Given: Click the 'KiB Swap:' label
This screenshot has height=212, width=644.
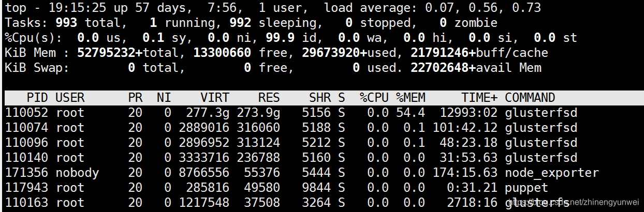Looking at the screenshot, I should [37, 68].
